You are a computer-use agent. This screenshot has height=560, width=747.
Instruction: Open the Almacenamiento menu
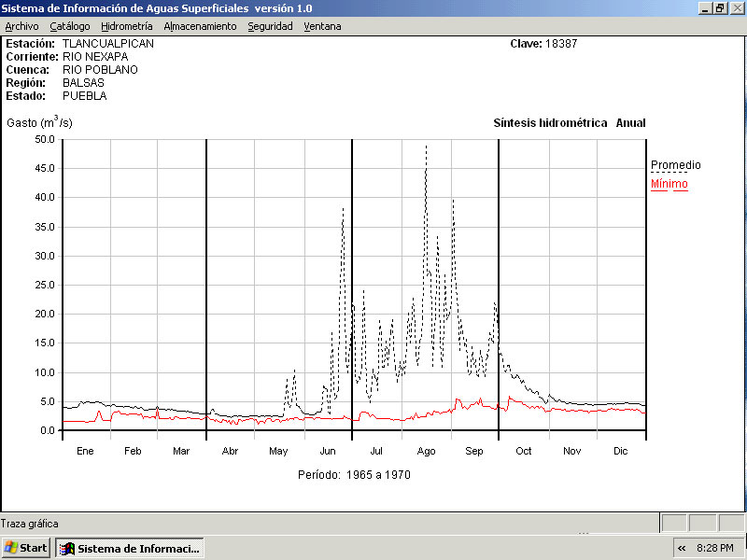(200, 26)
